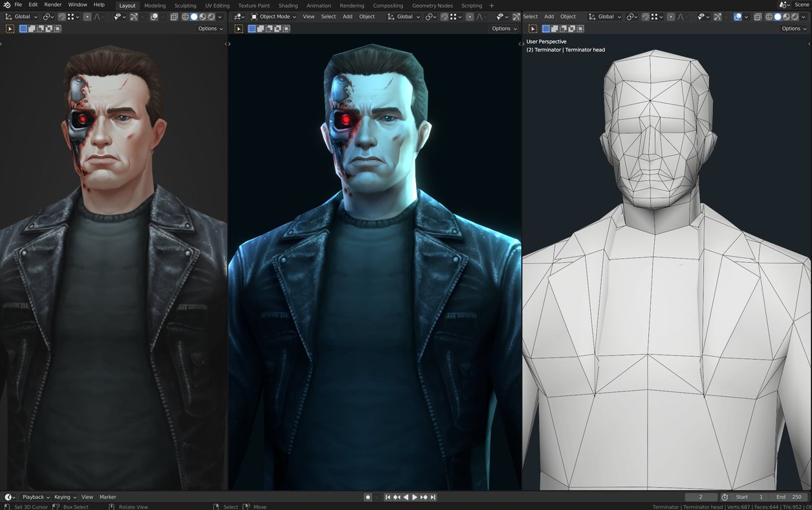This screenshot has height=510, width=812.
Task: Open the Edit menu
Action: [32, 5]
